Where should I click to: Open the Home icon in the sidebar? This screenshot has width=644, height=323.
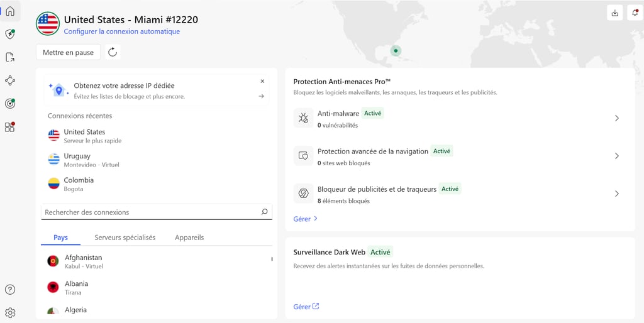(x=10, y=11)
